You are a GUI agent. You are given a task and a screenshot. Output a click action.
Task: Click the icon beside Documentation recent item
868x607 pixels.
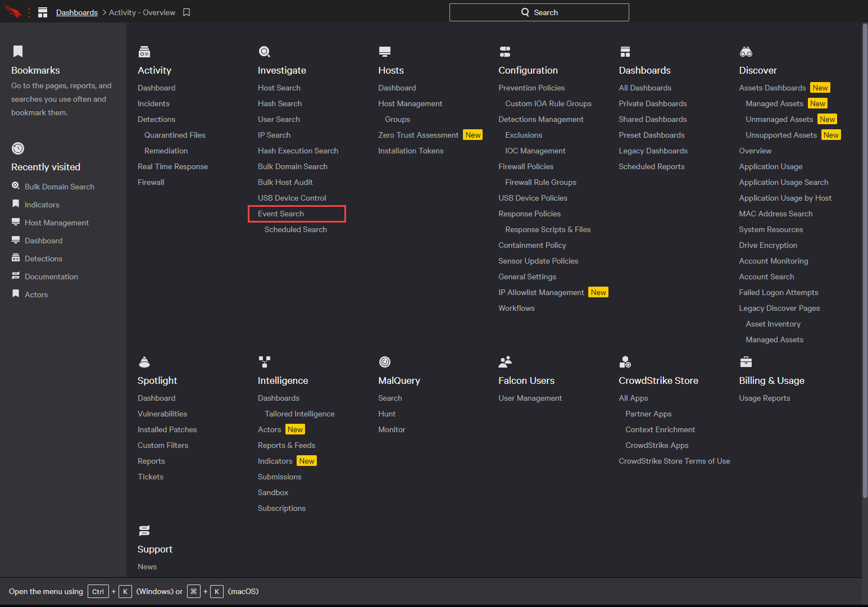pos(16,276)
